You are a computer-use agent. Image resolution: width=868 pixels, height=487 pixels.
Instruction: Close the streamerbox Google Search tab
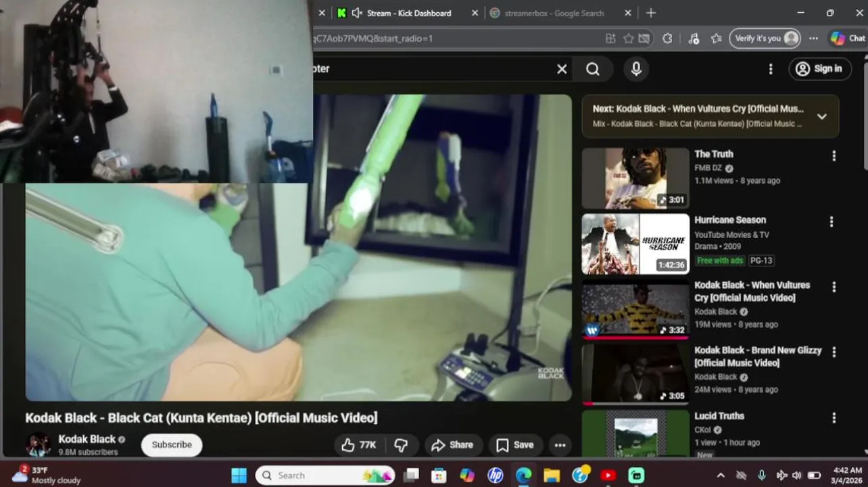tap(628, 13)
